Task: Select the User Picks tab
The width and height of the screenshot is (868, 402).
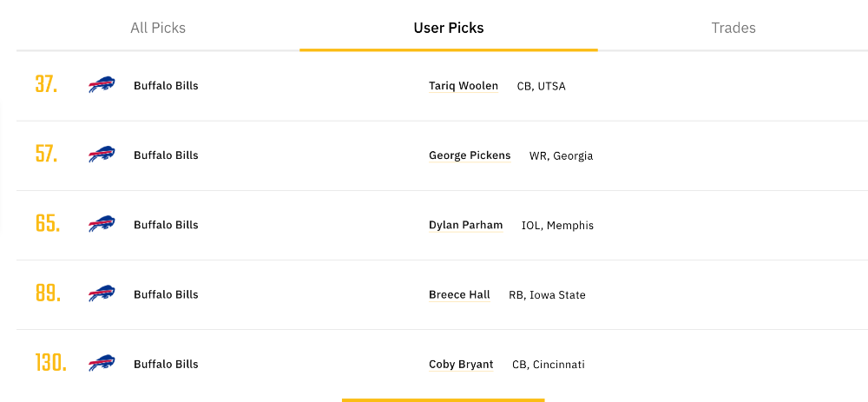Action: (x=449, y=28)
